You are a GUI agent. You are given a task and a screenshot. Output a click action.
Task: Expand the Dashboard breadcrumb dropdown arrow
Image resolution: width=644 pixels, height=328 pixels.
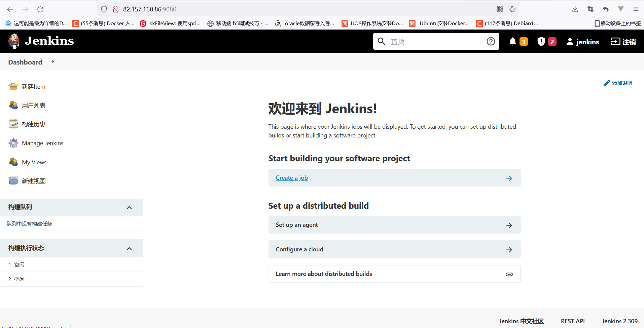(53, 62)
